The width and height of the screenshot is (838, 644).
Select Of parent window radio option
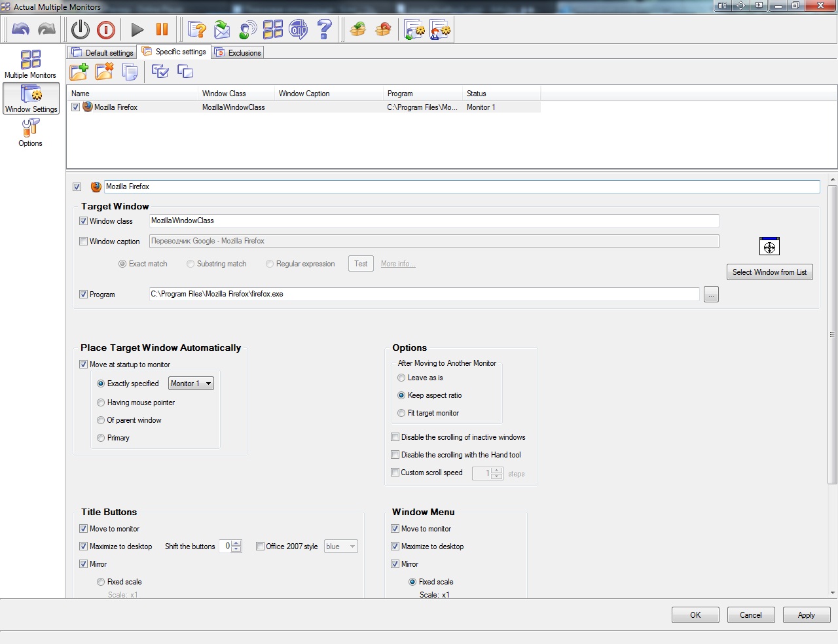[x=101, y=420]
